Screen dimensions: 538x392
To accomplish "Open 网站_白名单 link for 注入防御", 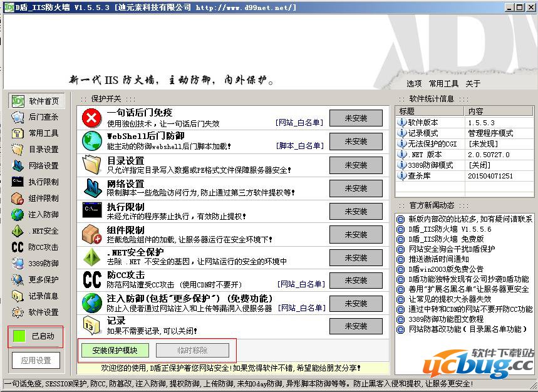I will coord(302,307).
